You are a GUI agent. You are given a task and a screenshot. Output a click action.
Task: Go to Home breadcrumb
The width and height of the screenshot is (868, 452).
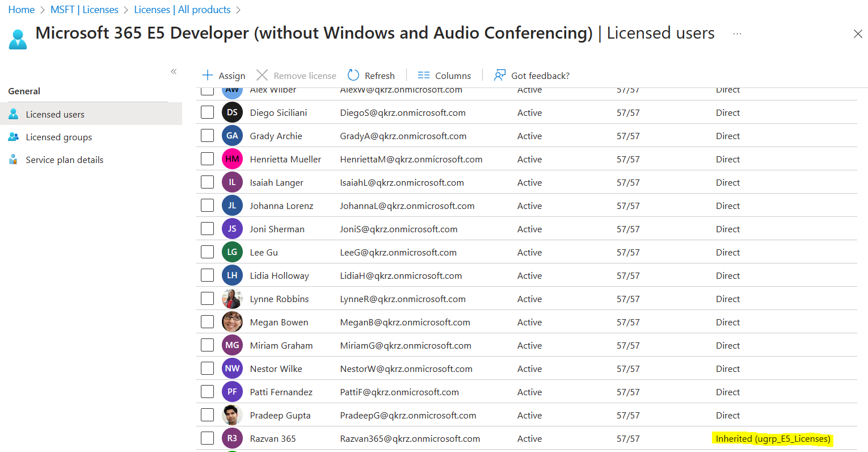click(22, 10)
